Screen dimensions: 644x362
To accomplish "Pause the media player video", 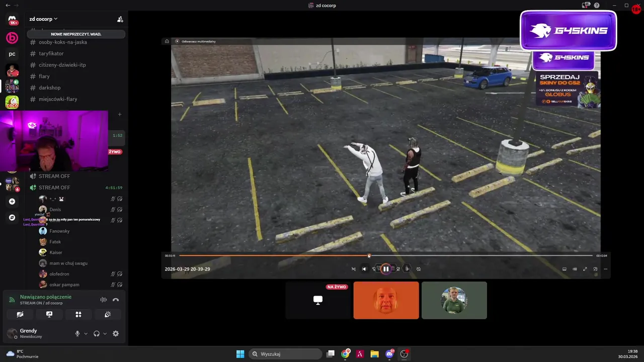I will pyautogui.click(x=386, y=269).
